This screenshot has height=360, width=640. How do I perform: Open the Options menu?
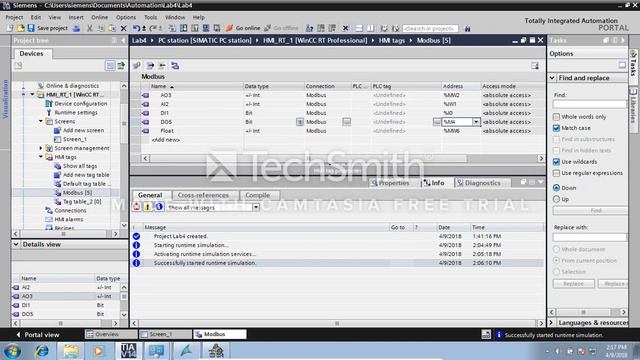click(126, 17)
